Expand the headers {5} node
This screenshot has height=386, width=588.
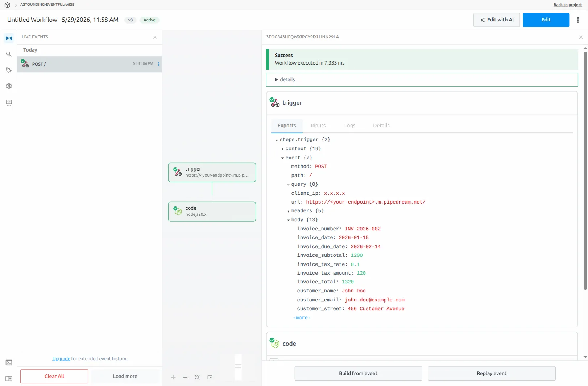click(288, 211)
